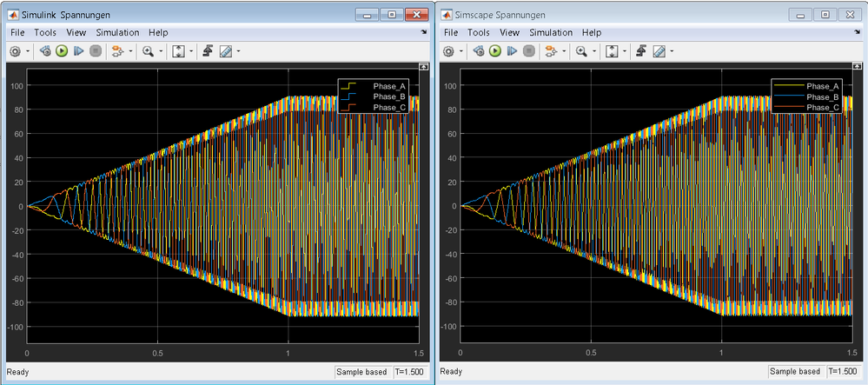Screen dimensions: 868x385
Task: Maximize axes button in Simscape Spannungen plot
Action: point(858,66)
